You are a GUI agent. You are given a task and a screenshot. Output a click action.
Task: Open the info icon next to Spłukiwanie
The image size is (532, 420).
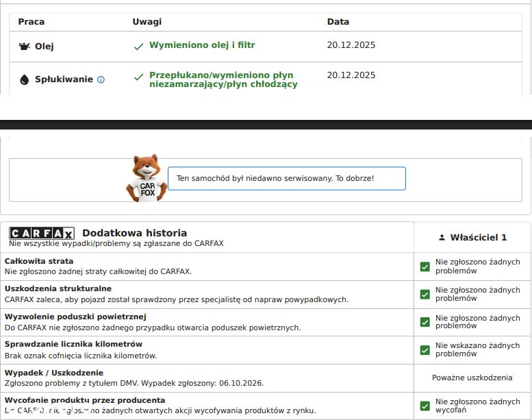point(101,79)
